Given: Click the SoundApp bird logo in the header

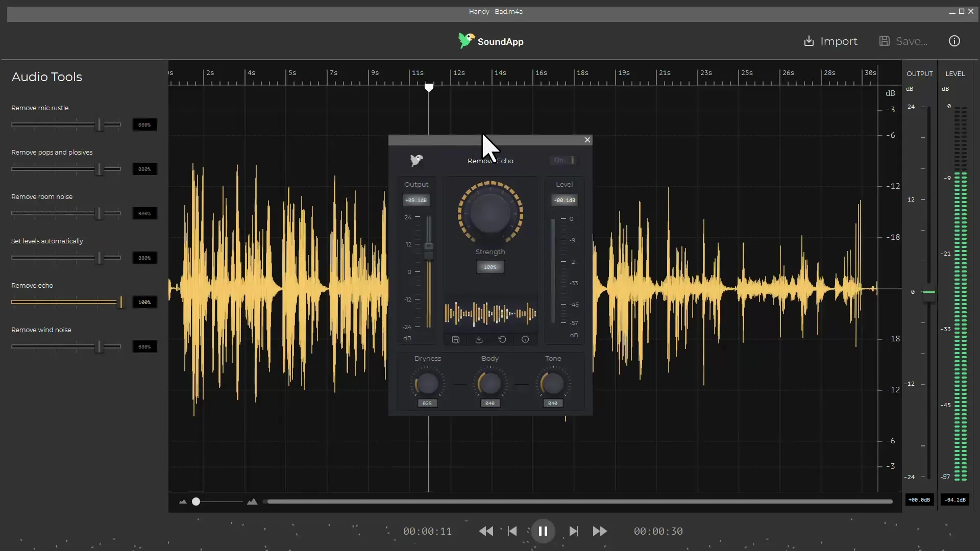Looking at the screenshot, I should [465, 41].
